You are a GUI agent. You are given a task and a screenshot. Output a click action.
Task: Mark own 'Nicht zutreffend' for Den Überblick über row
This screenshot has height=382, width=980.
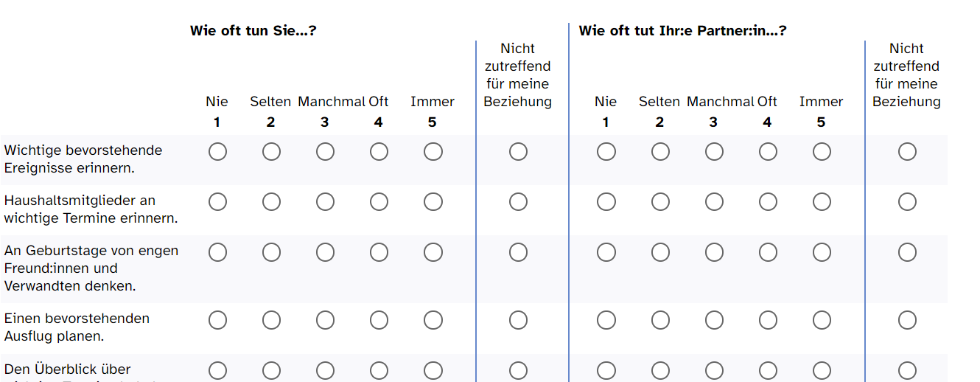518,371
